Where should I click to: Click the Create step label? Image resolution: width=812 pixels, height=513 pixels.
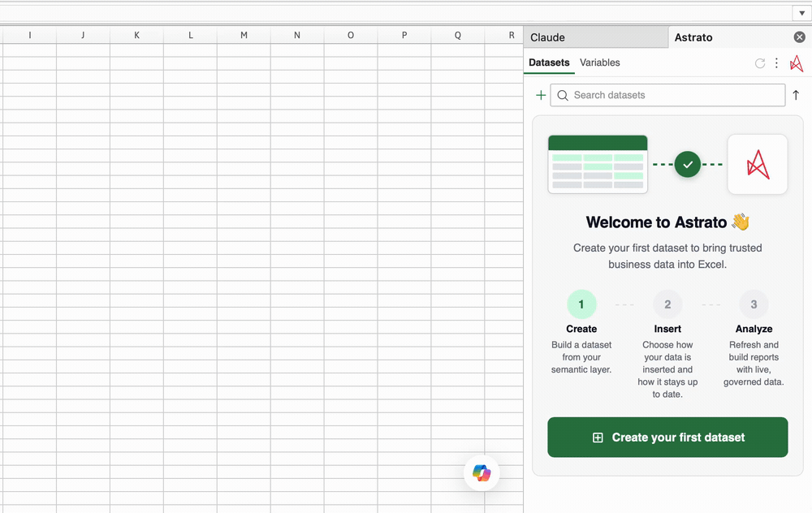point(581,329)
